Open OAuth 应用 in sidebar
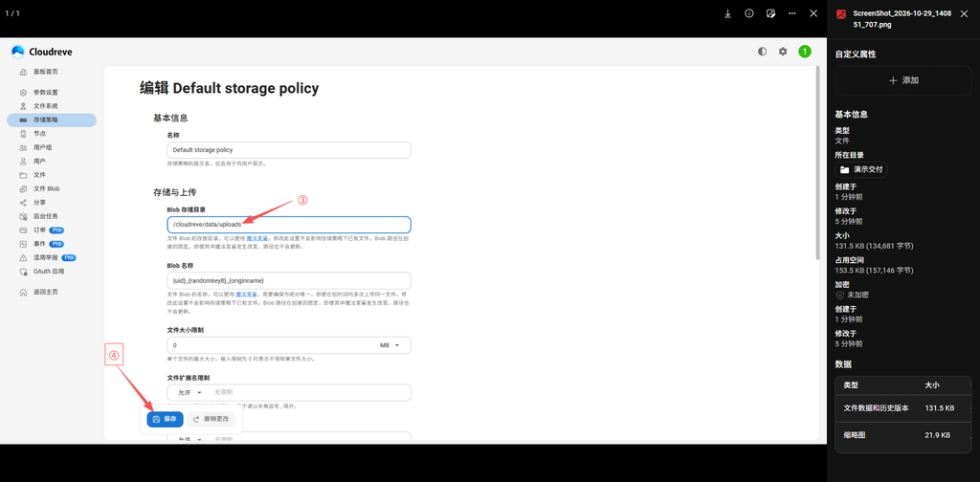Image resolution: width=980 pixels, height=482 pixels. coord(52,272)
